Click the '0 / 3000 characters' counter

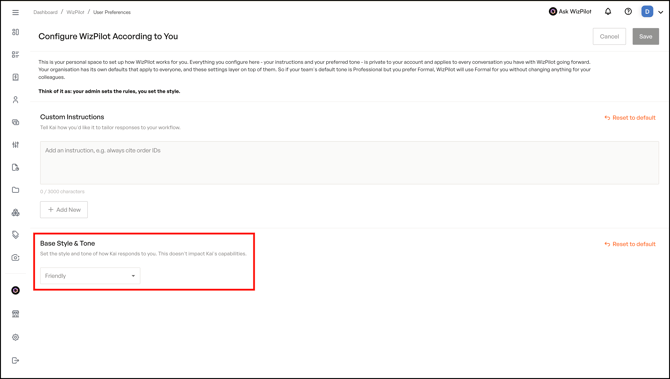pyautogui.click(x=62, y=191)
